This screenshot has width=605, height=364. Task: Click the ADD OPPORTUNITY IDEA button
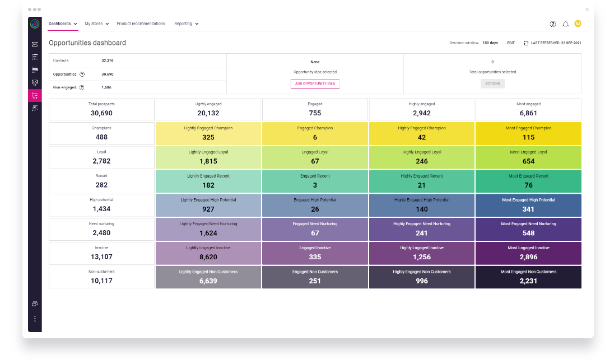pos(315,82)
